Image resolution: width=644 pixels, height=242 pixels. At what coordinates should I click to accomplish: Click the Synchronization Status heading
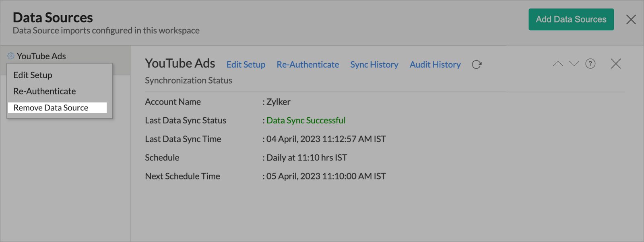click(188, 80)
